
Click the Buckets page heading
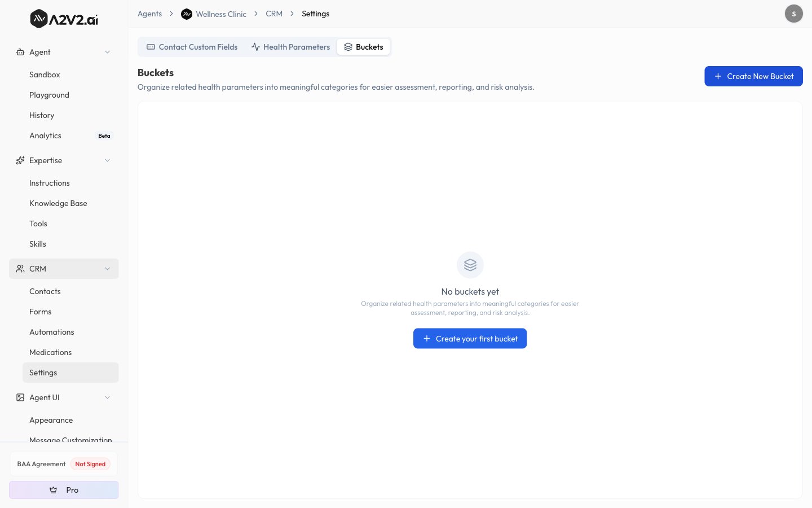(x=156, y=73)
